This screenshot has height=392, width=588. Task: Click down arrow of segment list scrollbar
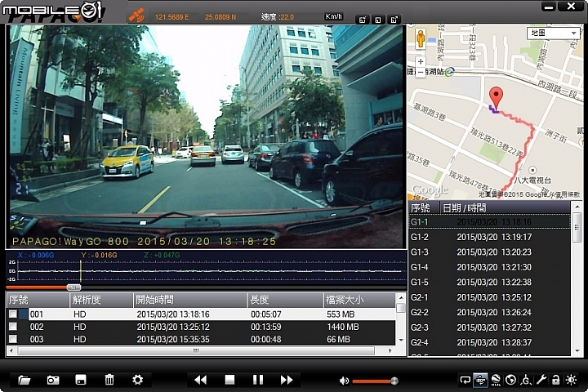pos(577,351)
